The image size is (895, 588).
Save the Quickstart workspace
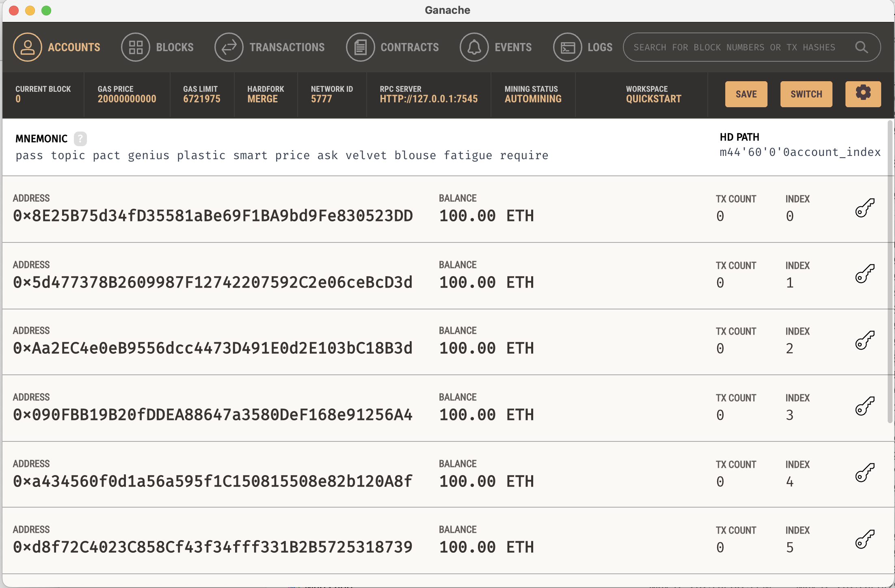coord(746,94)
